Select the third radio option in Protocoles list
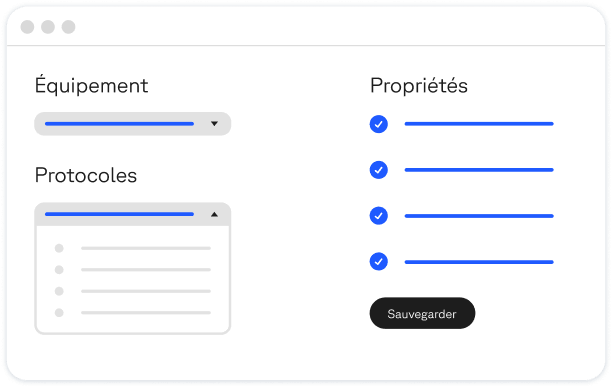 59,291
